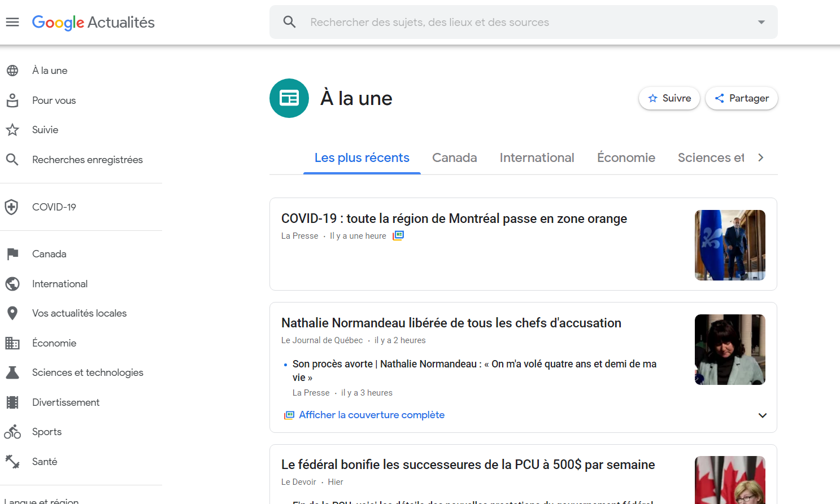Open search options dropdown arrow
Screen dimensions: 840x504
coord(761,22)
